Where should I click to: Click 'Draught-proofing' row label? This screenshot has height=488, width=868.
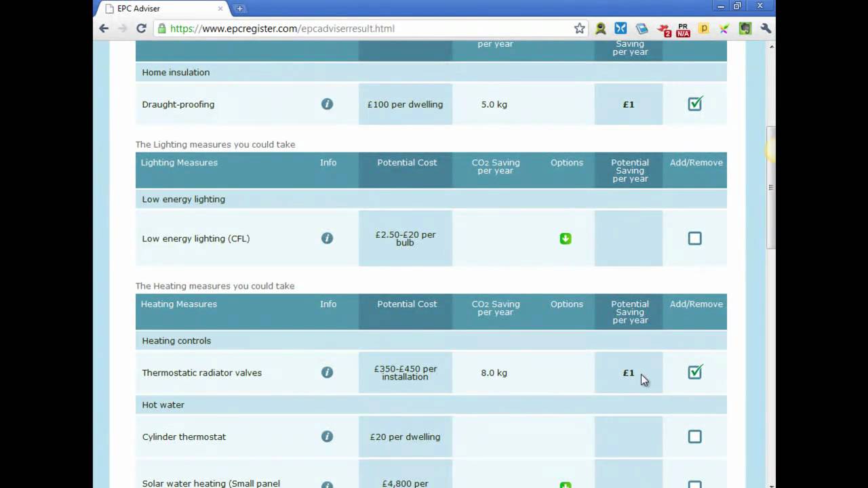click(x=178, y=104)
